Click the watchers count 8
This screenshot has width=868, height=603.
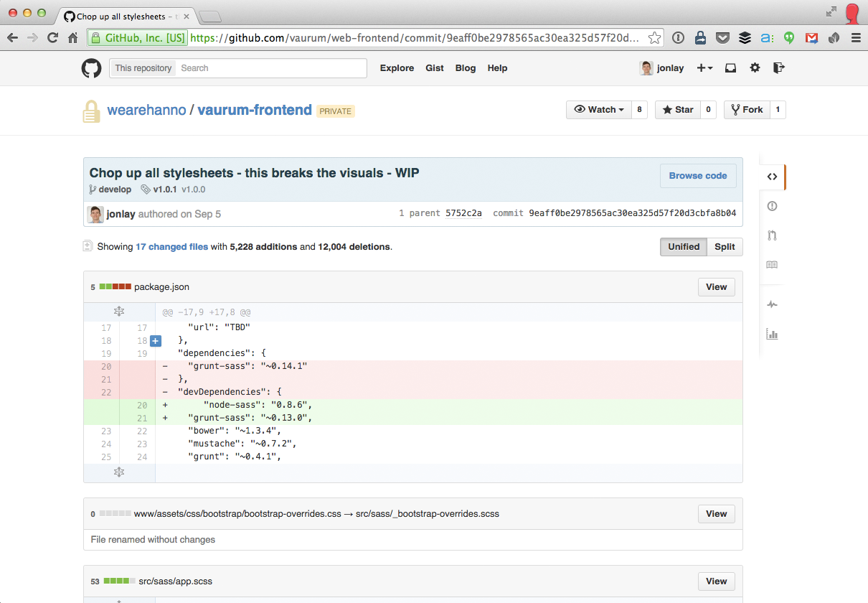(x=639, y=110)
